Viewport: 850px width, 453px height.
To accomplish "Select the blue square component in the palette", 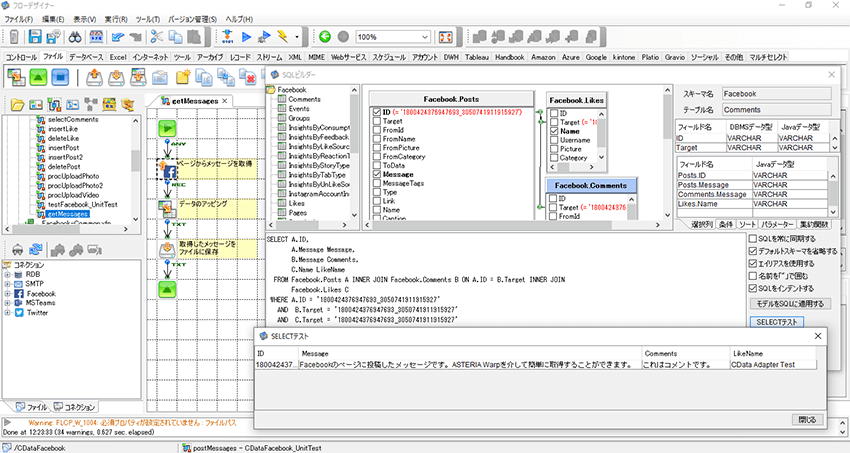I will (x=60, y=77).
